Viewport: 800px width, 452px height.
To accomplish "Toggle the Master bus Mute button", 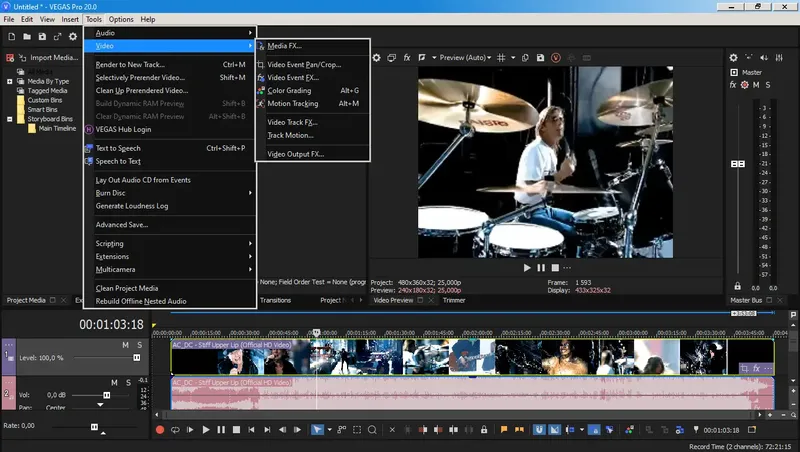I will (757, 84).
